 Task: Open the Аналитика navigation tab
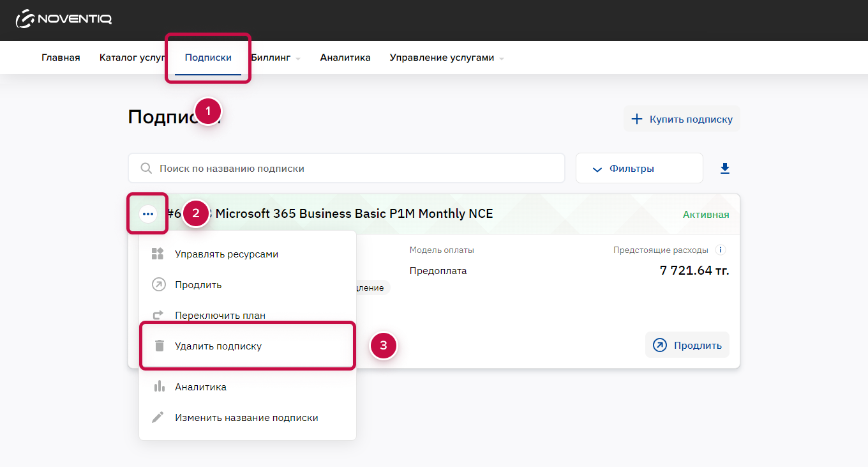[x=345, y=57]
